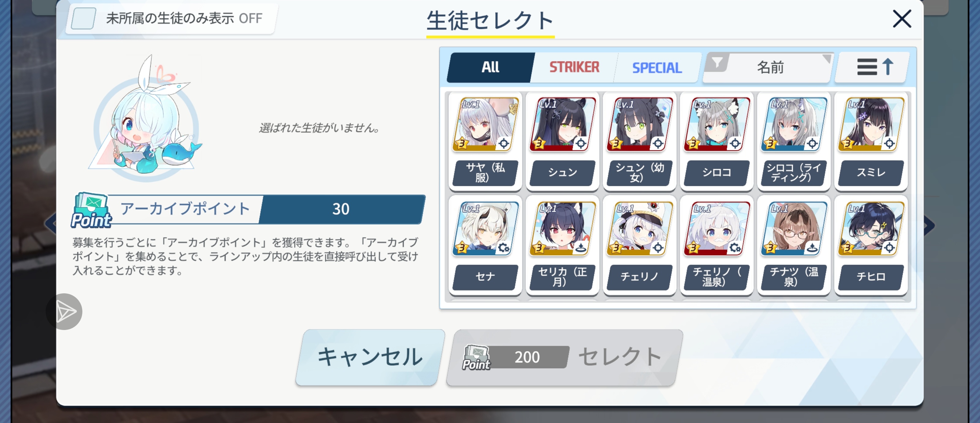Toggle the 未所属の生徒のみ表示 checkbox
The height and width of the screenshot is (423, 980).
83,18
